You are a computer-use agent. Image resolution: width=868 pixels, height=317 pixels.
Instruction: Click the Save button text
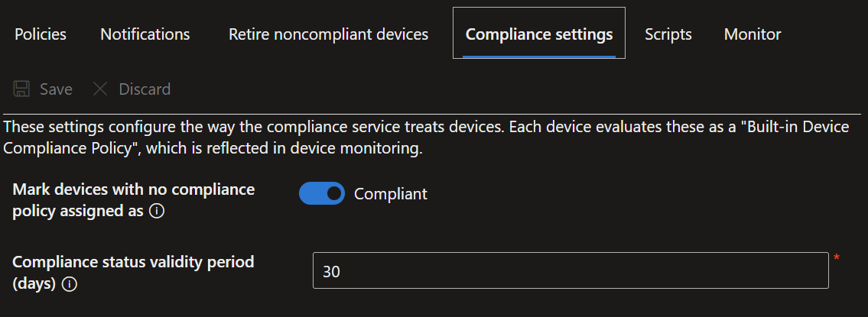(x=56, y=89)
